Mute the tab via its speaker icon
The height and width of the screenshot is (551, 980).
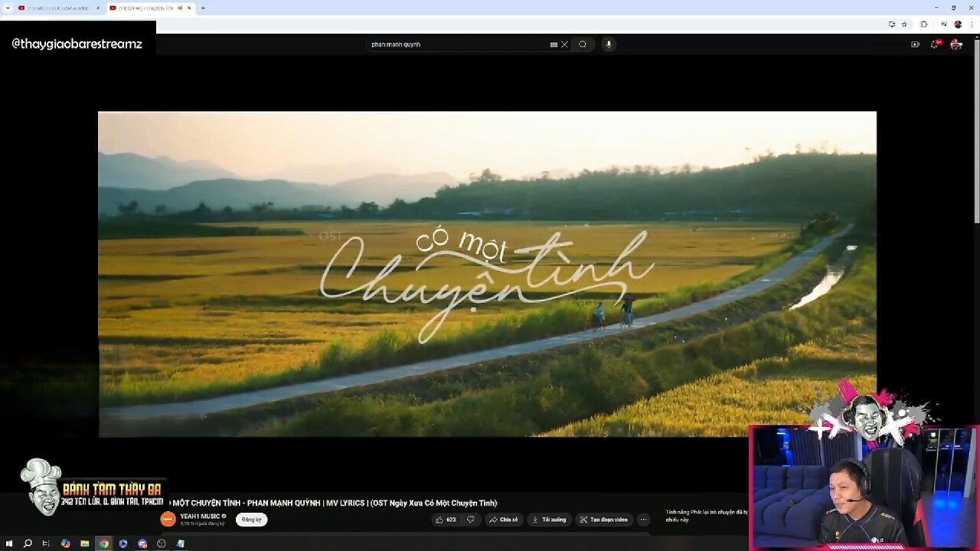pyautogui.click(x=180, y=8)
